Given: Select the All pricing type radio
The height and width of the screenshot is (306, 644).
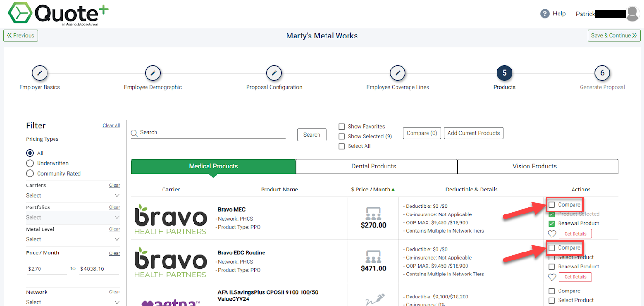Looking at the screenshot, I should tap(30, 153).
